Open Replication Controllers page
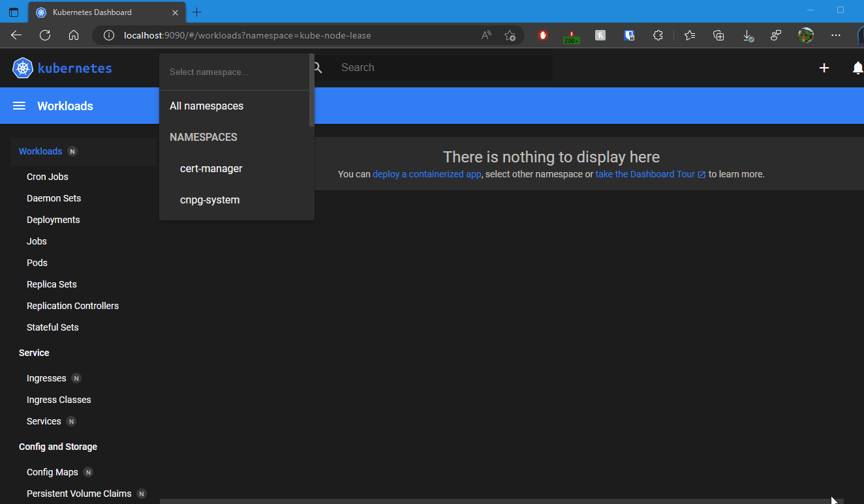This screenshot has height=504, width=864. (72, 306)
